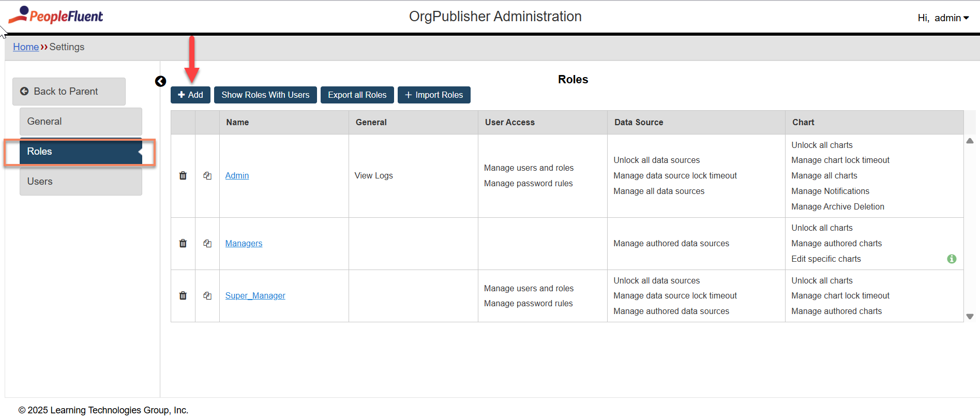Image resolution: width=980 pixels, height=418 pixels.
Task: Open the admin user dropdown menu
Action: coord(943,18)
